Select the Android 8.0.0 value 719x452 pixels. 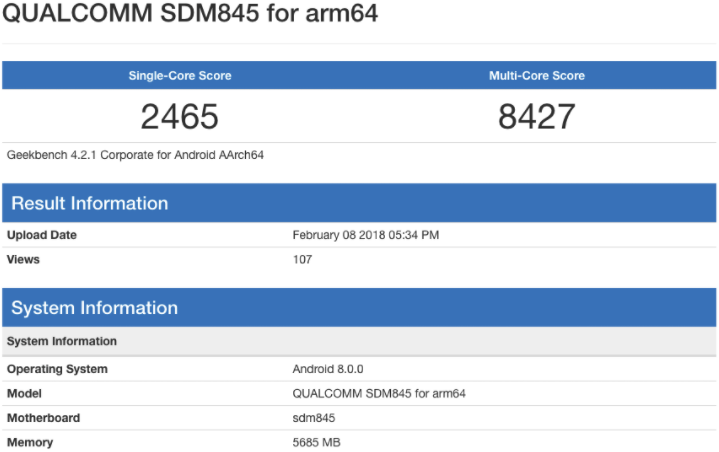[x=328, y=369]
